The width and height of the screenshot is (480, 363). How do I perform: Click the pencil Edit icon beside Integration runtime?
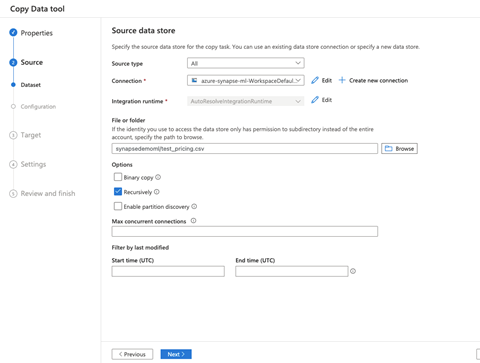tap(315, 100)
